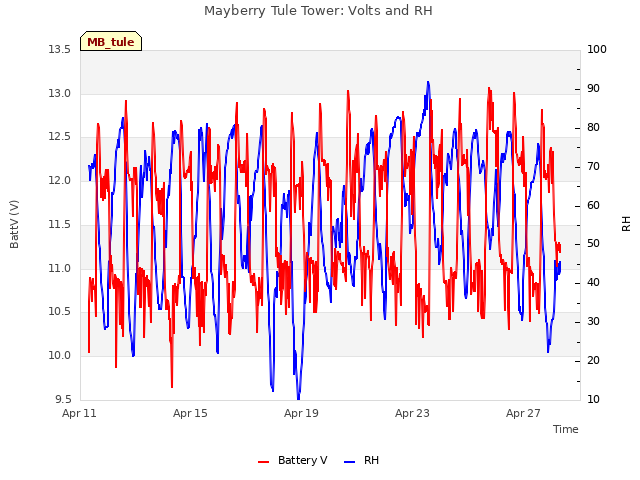The width and height of the screenshot is (640, 480).
Task: Click the MB_tule annotation label
Action: pyautogui.click(x=111, y=41)
